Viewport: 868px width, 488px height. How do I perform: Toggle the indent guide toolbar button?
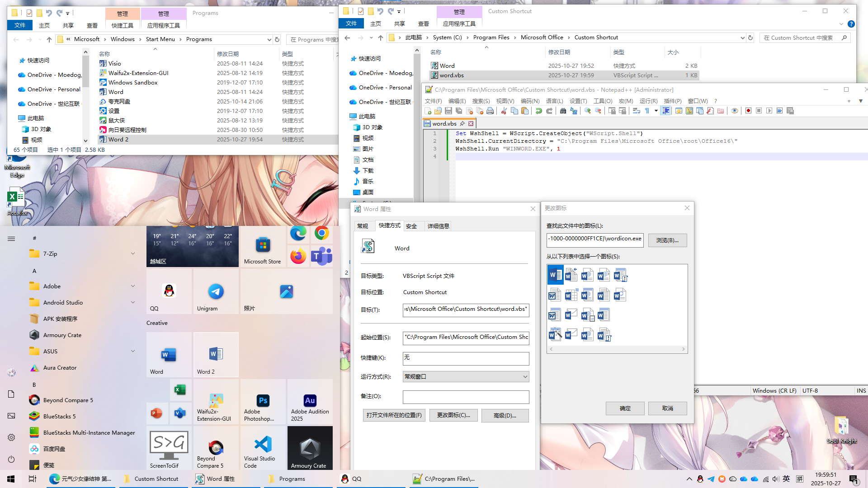(665, 111)
